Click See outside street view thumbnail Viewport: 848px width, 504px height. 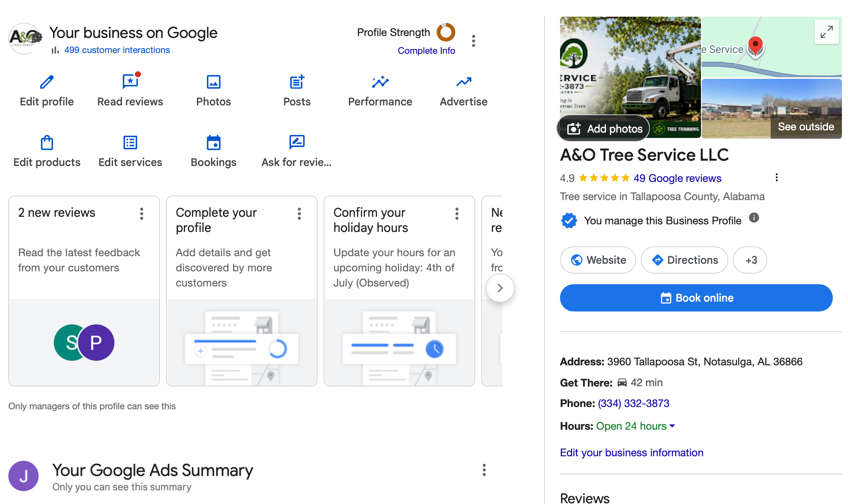[x=771, y=108]
